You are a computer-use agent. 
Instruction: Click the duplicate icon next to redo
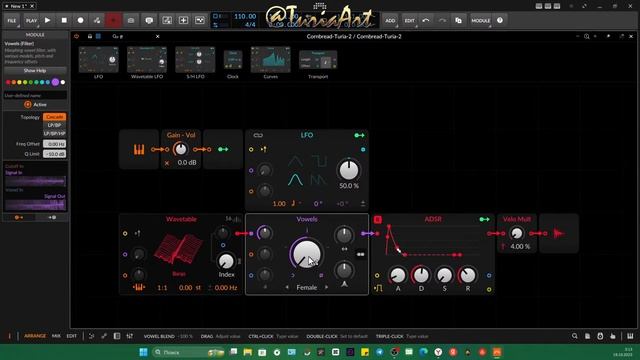pos(458,20)
